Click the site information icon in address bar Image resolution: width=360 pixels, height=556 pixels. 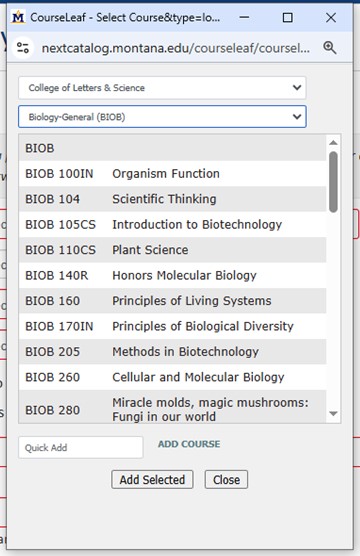tap(23, 48)
